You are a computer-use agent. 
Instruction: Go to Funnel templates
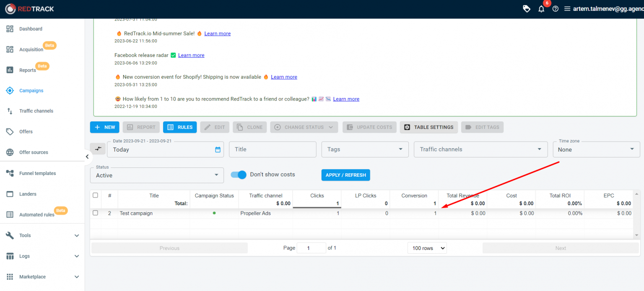tap(37, 173)
